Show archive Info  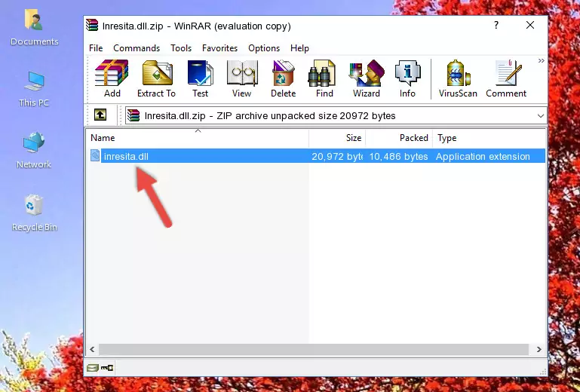coord(407,78)
